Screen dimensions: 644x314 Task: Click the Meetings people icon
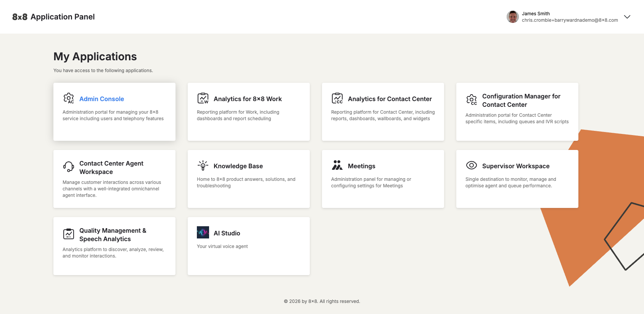(x=337, y=165)
